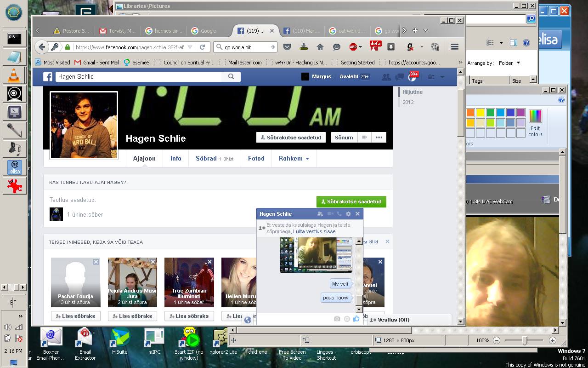Switch to the 'cat with d...' tab

point(347,31)
